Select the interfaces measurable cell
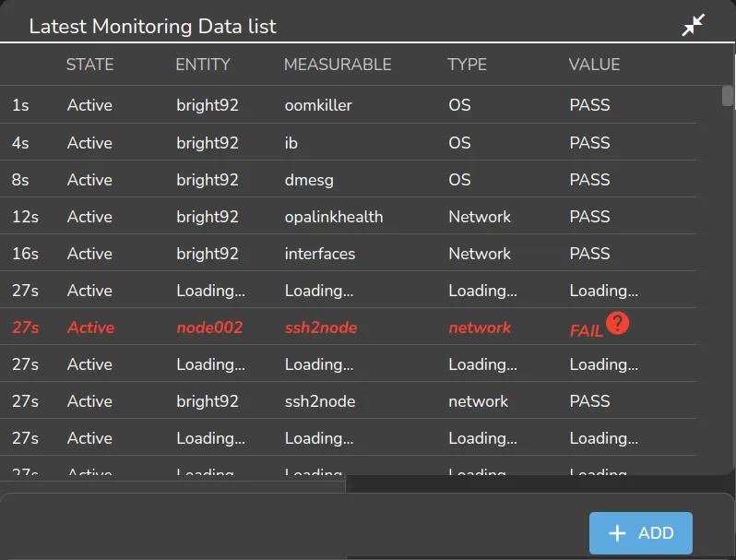The width and height of the screenshot is (736, 560). pyautogui.click(x=320, y=254)
